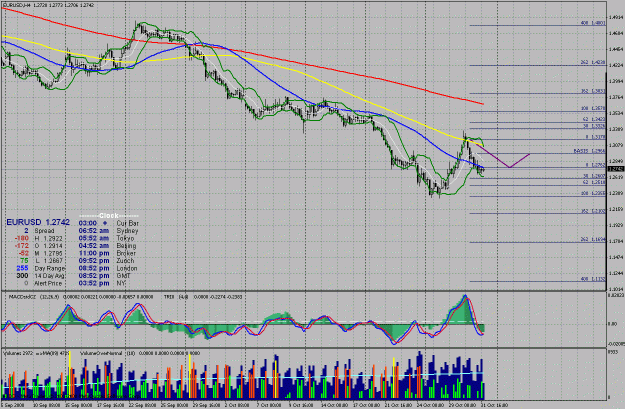Click the 11:00 pm broker time

94,254
